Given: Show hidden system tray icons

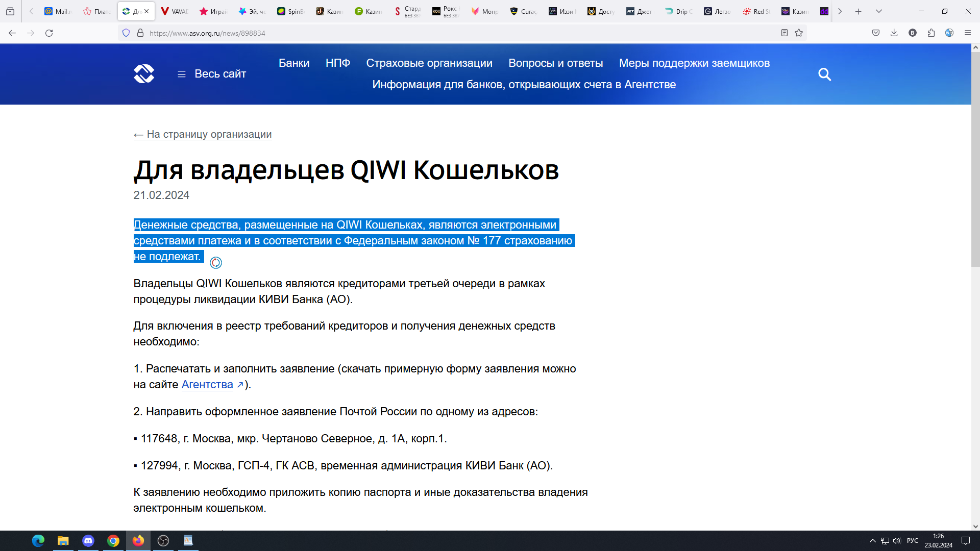Looking at the screenshot, I should coord(872,541).
